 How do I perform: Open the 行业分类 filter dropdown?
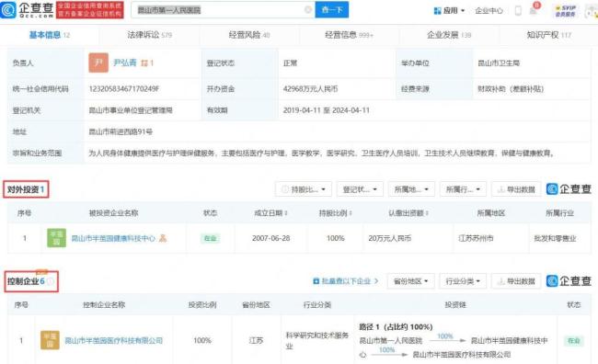coord(463,281)
